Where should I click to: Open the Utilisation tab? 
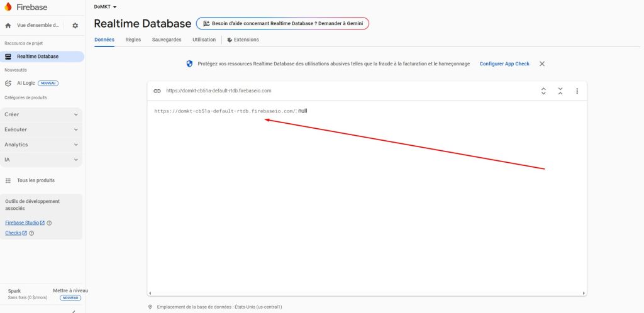[204, 40]
